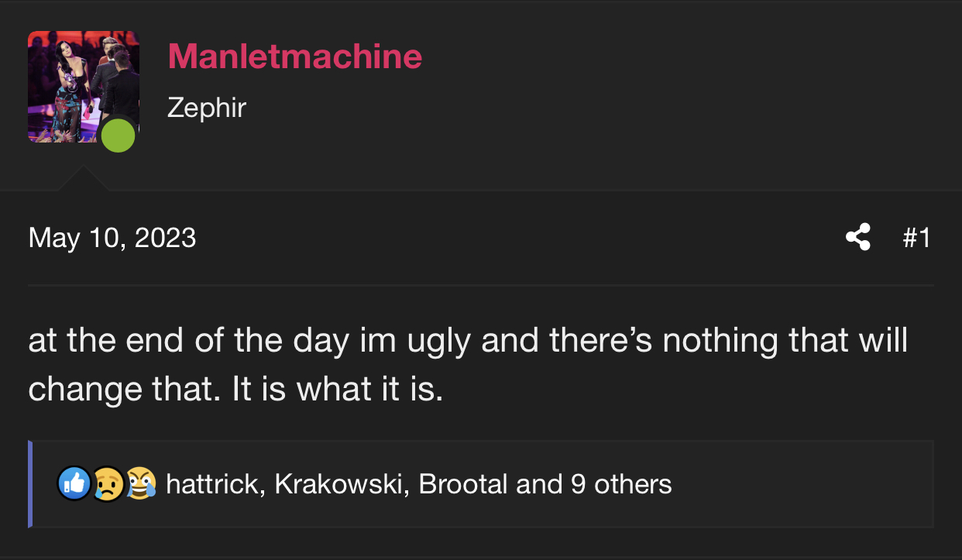Screen dimensions: 962x560
Task: Click the sentence 'It is what it is.'
Action: (338, 389)
